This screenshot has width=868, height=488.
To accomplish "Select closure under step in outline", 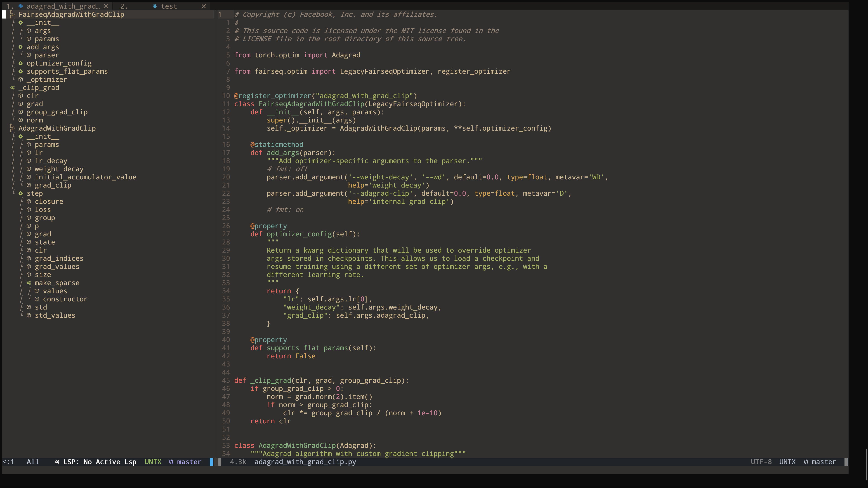I will (49, 202).
